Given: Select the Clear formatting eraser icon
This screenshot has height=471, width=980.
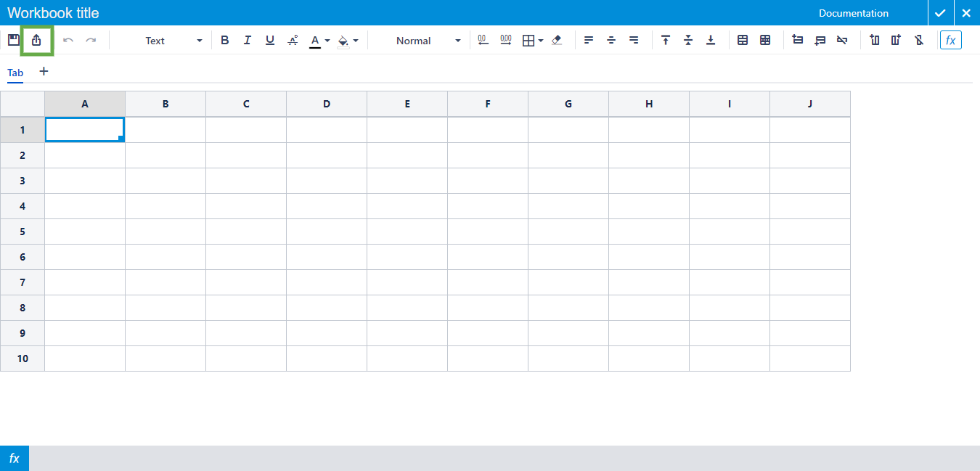Looking at the screenshot, I should (556, 40).
